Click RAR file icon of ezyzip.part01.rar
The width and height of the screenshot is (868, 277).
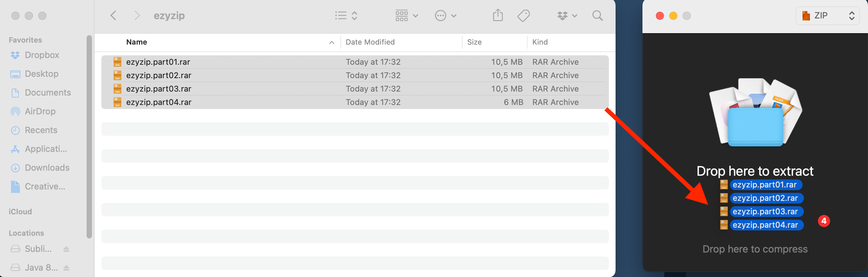117,62
